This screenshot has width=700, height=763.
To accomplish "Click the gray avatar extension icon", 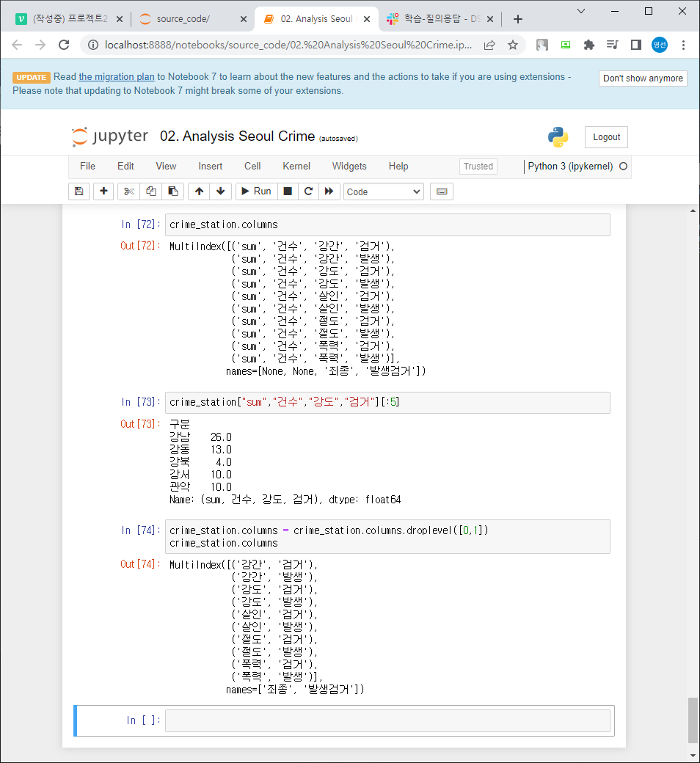I will coord(542,45).
